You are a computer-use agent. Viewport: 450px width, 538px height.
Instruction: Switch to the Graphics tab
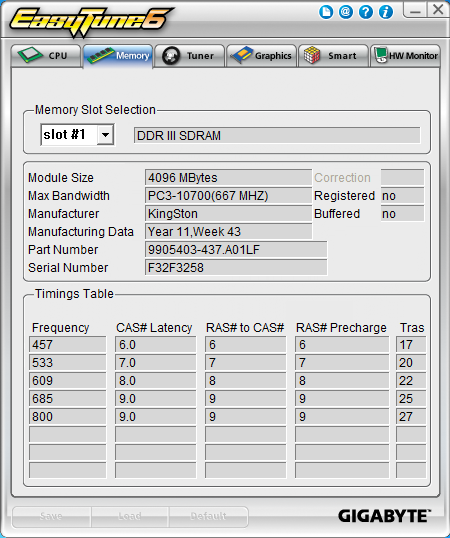[x=261, y=56]
